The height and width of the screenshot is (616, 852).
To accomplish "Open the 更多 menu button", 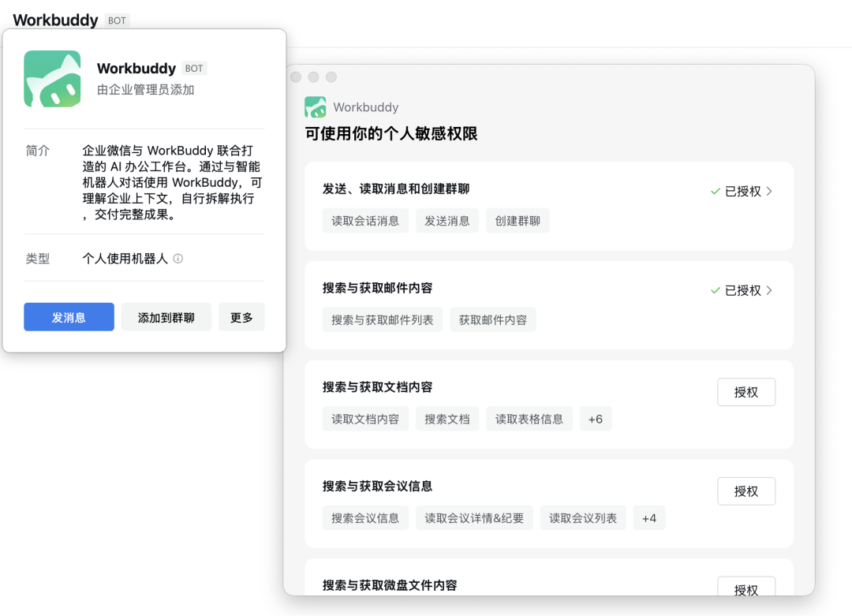I will pyautogui.click(x=242, y=317).
